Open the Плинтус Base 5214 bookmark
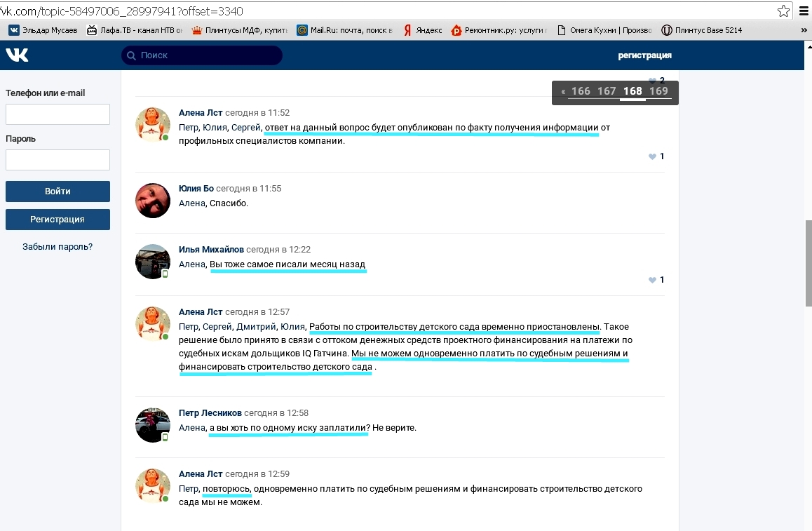This screenshot has height=531, width=812. 702,30
